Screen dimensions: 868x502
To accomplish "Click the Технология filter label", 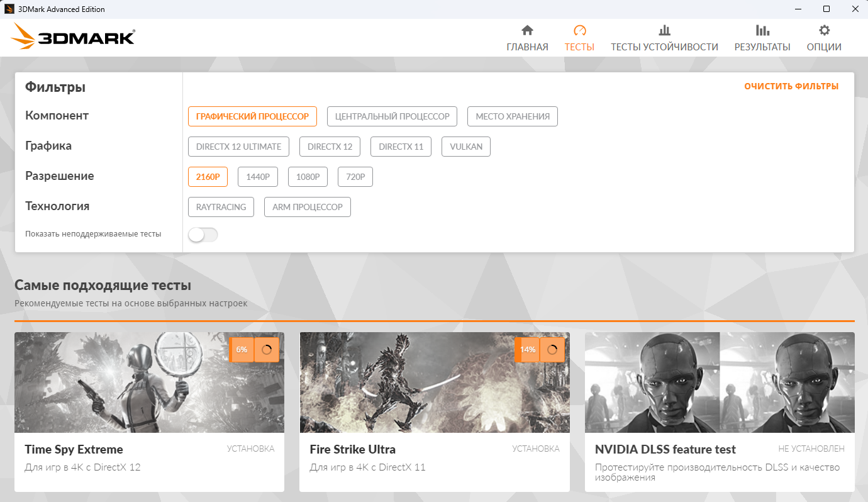I will click(57, 206).
